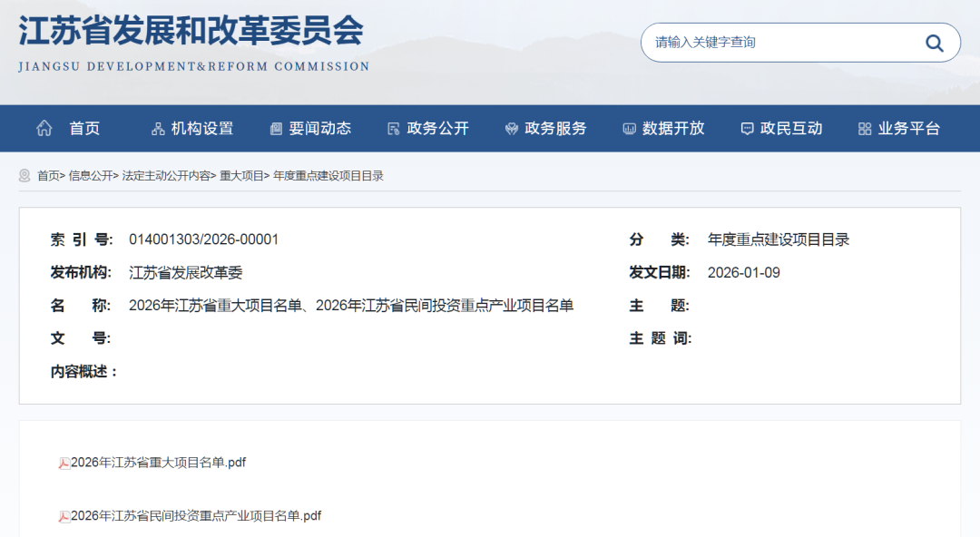
Task: Click the 政务服务 service badge icon
Action: 511,128
